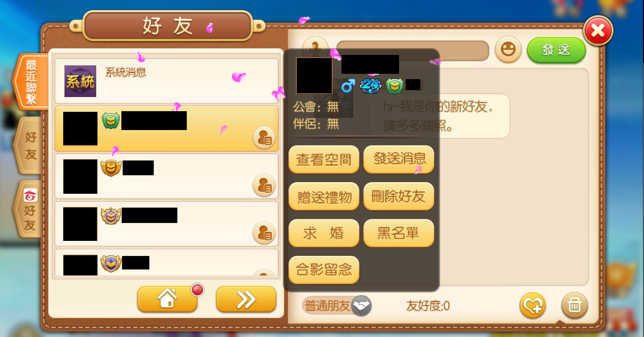Click 合影留念 button
The width and height of the screenshot is (644, 337).
[x=324, y=270]
